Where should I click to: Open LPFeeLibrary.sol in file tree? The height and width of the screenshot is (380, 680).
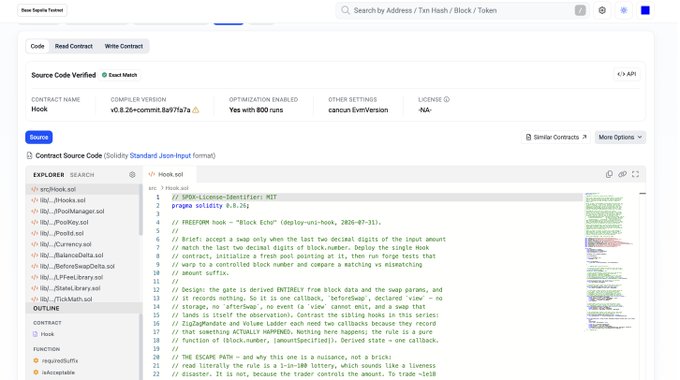(82, 277)
